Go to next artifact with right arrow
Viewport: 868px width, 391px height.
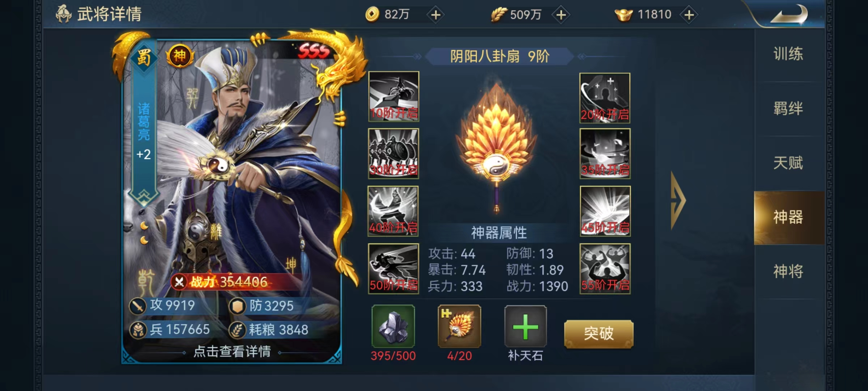point(678,200)
